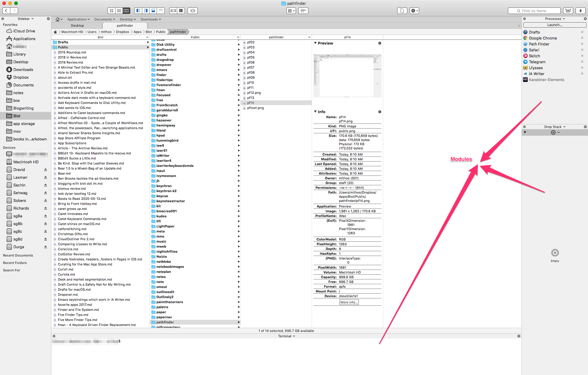Open the Sidebar module dropdown
The image size is (588, 375).
[26, 19]
